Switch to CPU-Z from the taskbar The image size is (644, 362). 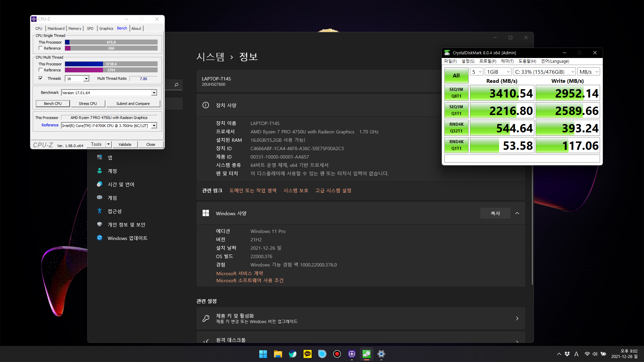point(352,354)
